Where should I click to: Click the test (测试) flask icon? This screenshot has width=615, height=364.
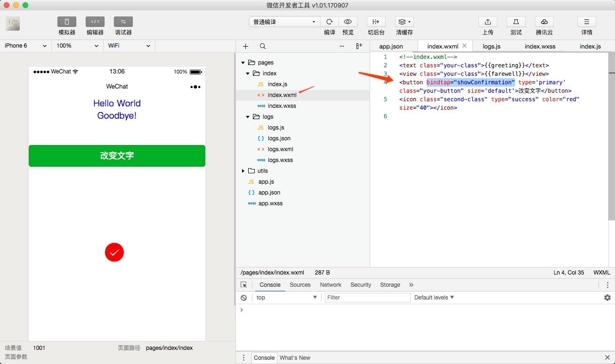pyautogui.click(x=516, y=22)
